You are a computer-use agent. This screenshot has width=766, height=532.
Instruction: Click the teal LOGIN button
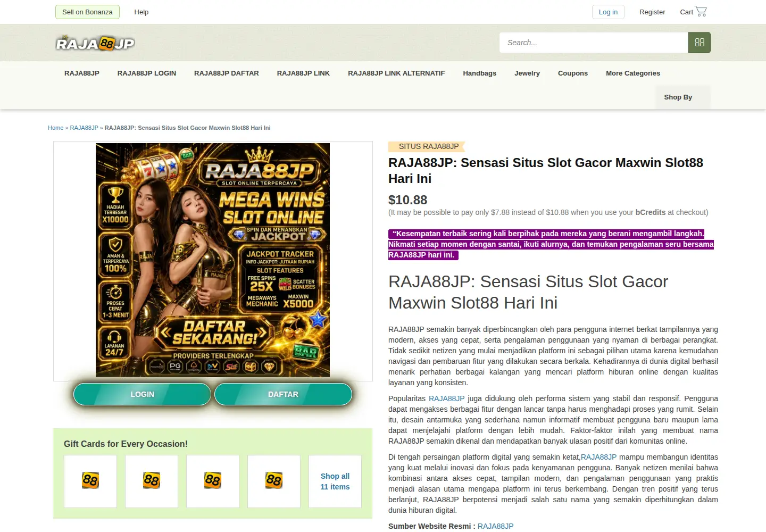pyautogui.click(x=142, y=394)
